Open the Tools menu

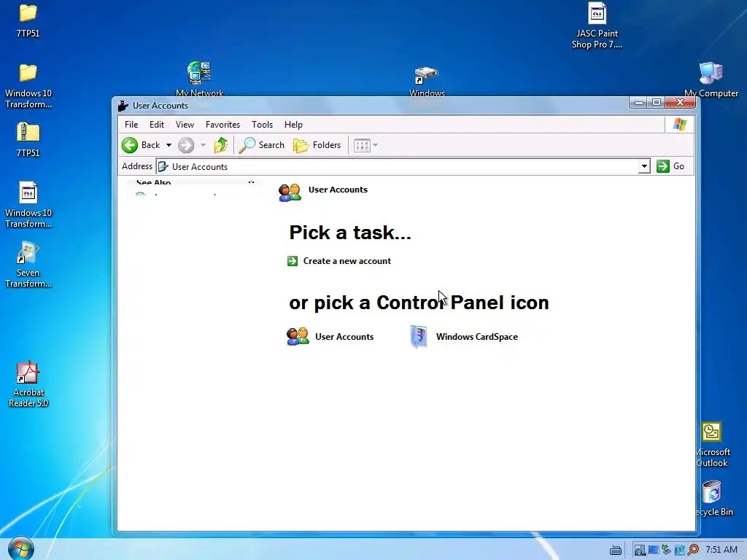[262, 125]
